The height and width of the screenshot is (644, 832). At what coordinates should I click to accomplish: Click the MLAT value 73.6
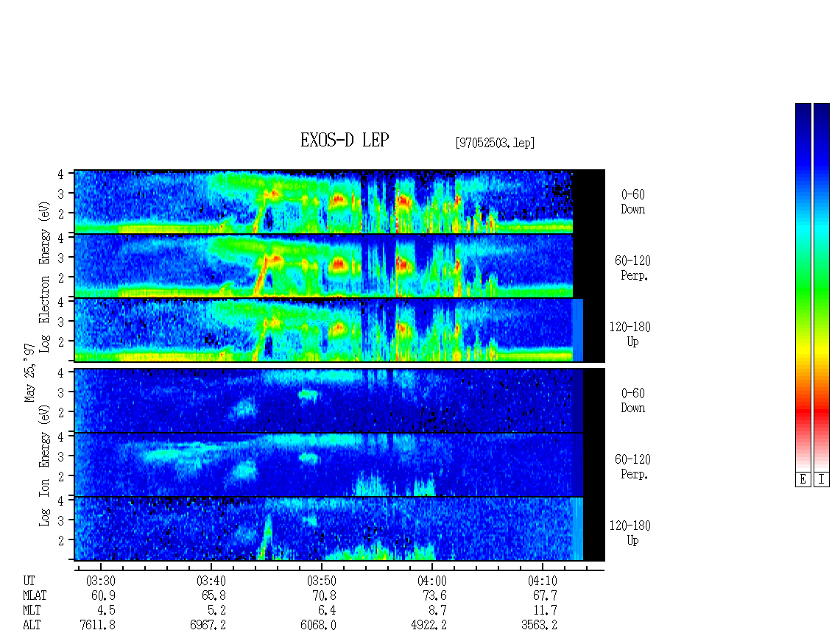point(434,595)
